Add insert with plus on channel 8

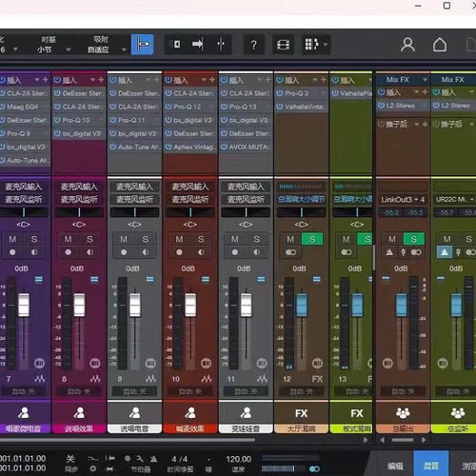[x=101, y=80]
